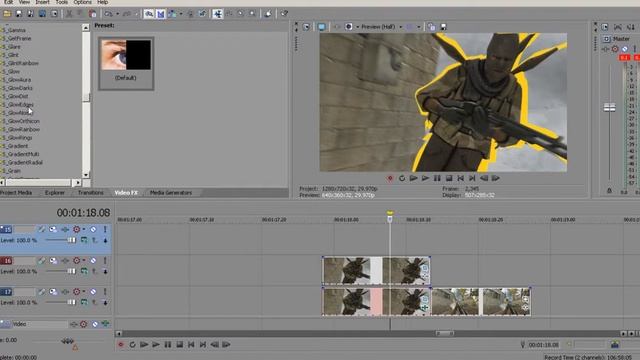Mute track 15

coord(93,229)
